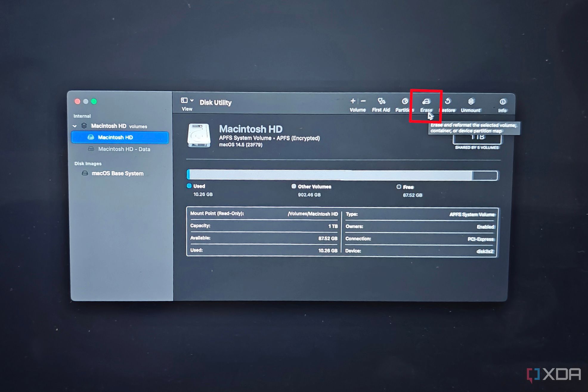Select the Macintosh HD volume
The height and width of the screenshot is (392, 588).
pyautogui.click(x=120, y=137)
